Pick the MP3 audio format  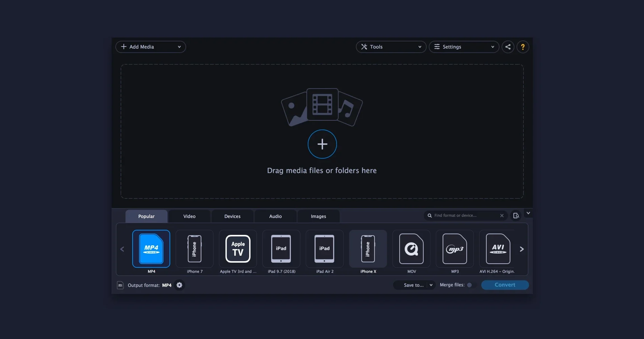tap(455, 249)
